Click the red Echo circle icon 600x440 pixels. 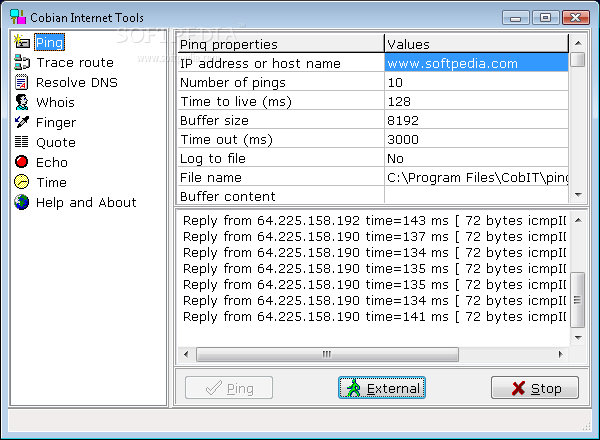(21, 162)
